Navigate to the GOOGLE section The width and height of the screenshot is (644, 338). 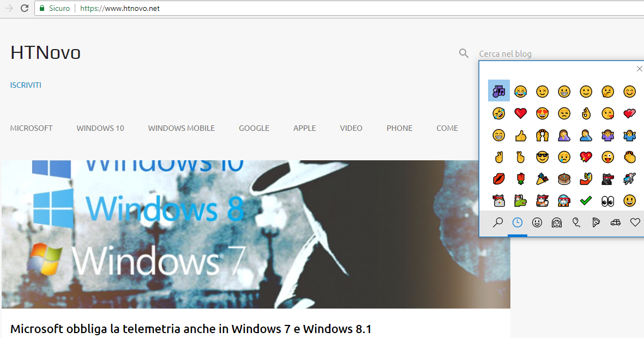click(254, 128)
